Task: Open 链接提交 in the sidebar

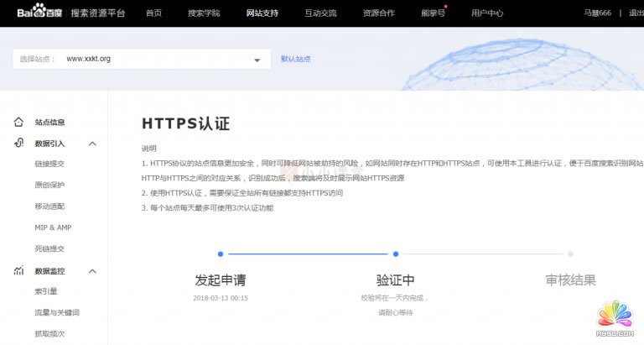Action: [x=49, y=165]
